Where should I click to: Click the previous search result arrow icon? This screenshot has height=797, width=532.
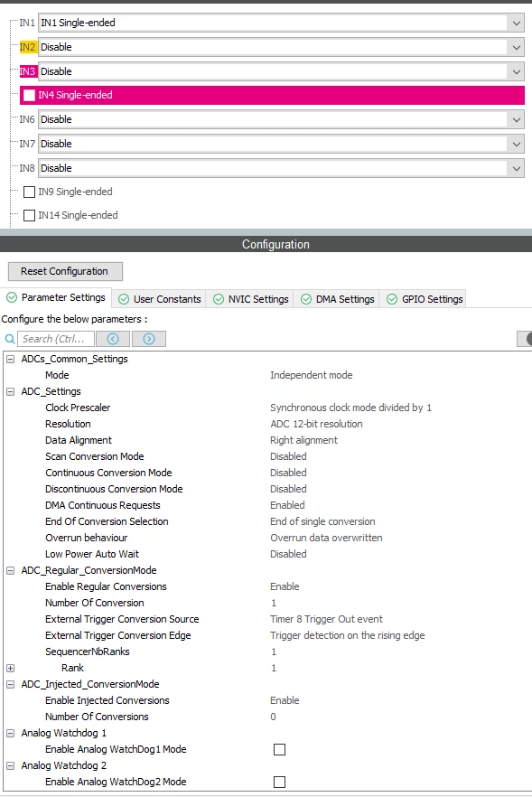113,339
